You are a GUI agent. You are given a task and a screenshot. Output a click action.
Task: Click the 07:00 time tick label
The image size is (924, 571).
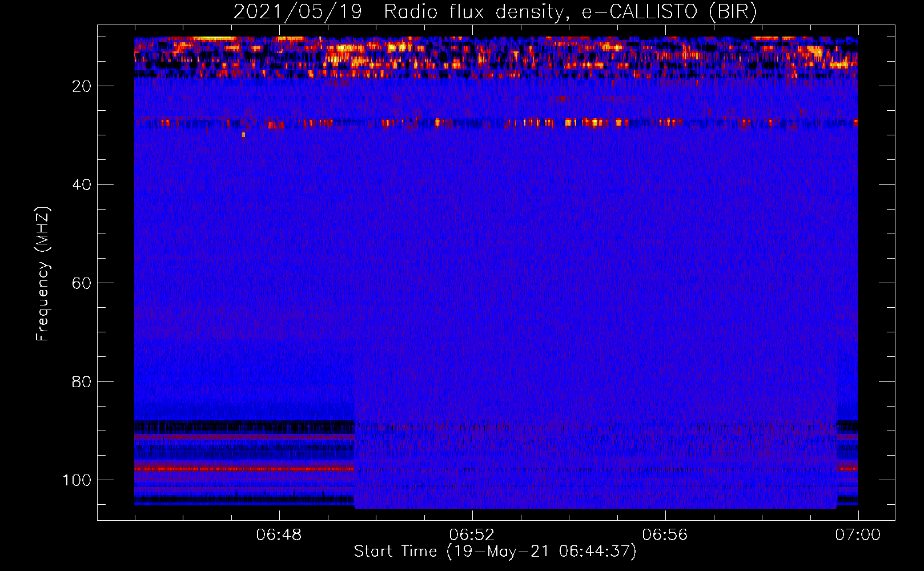(858, 535)
